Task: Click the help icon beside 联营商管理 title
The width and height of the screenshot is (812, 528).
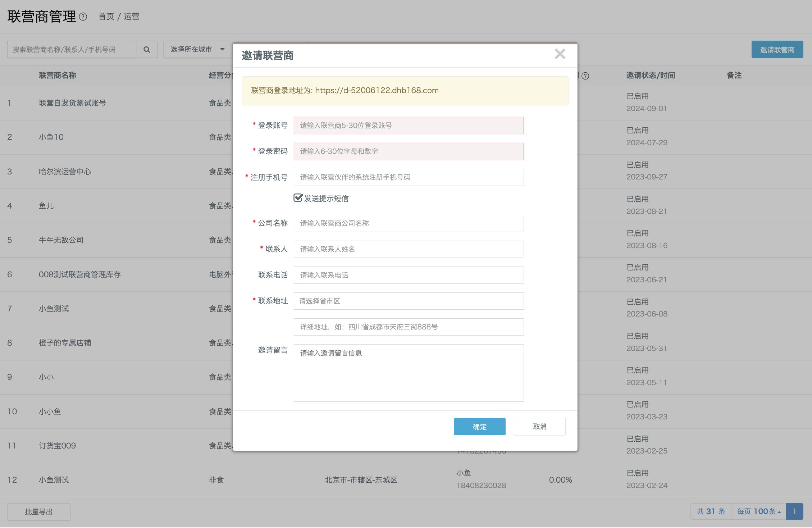Action: 83,17
